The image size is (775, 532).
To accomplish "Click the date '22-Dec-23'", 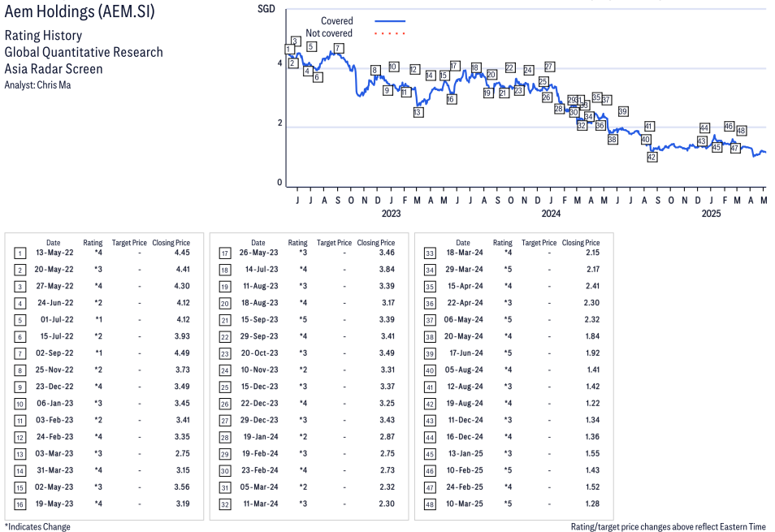I will [259, 403].
